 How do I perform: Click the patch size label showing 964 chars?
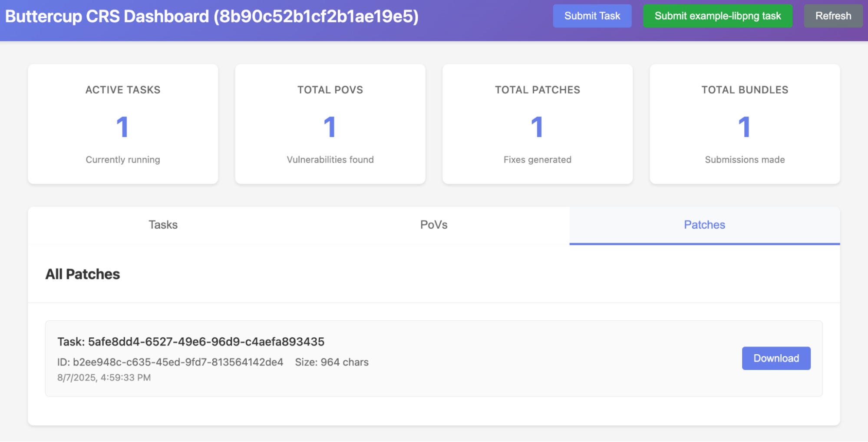(331, 362)
